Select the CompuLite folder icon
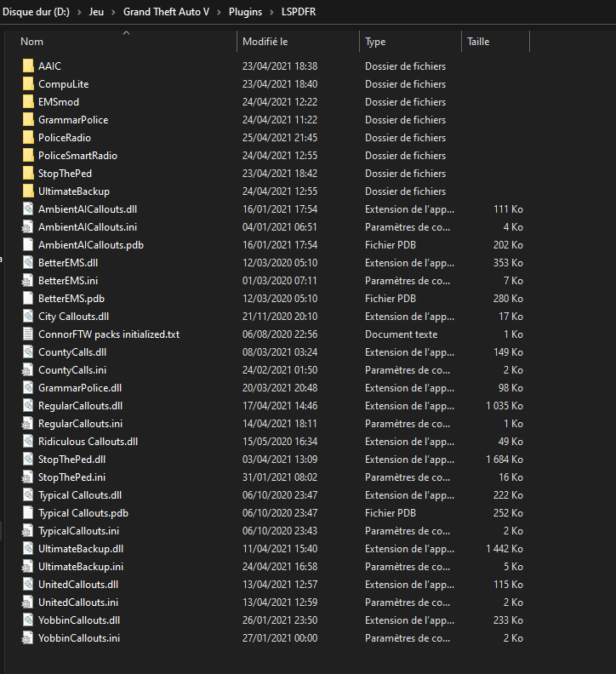 tap(28, 83)
